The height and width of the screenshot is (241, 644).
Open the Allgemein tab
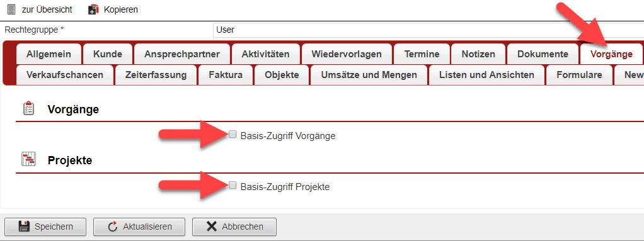(x=49, y=54)
